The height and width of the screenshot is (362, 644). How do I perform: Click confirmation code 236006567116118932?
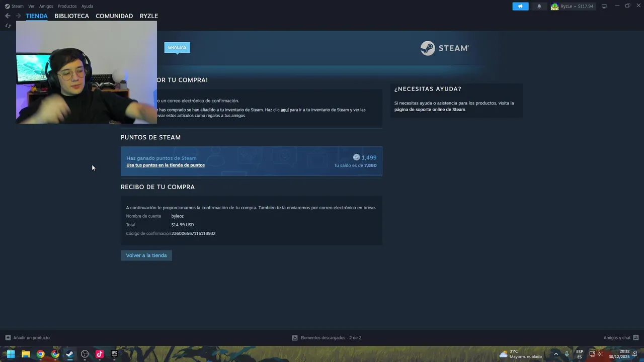click(x=193, y=233)
